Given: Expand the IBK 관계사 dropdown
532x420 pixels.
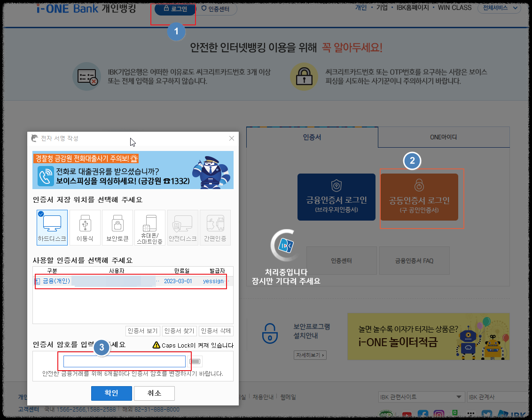Looking at the screenshot, I should tap(499, 397).
